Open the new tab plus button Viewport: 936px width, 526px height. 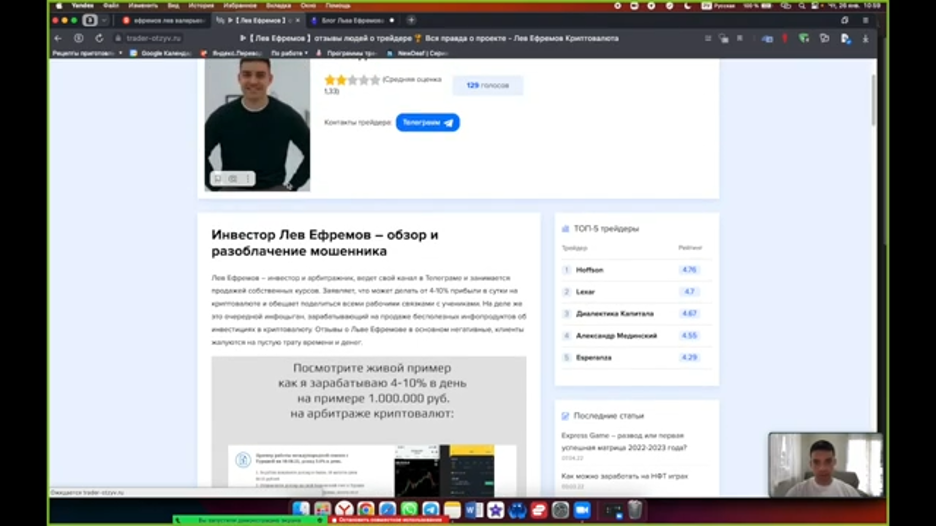411,20
